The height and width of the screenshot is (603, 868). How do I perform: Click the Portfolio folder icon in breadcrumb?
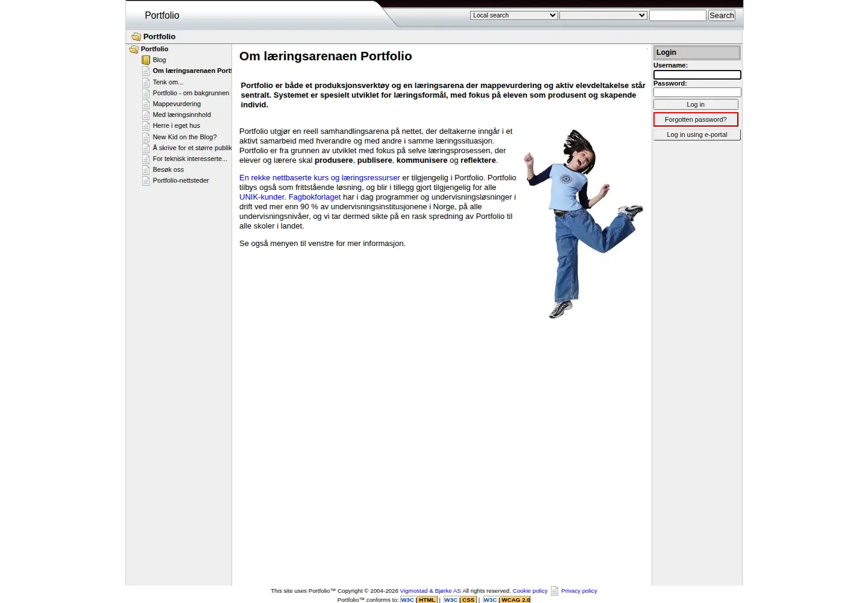(x=136, y=37)
